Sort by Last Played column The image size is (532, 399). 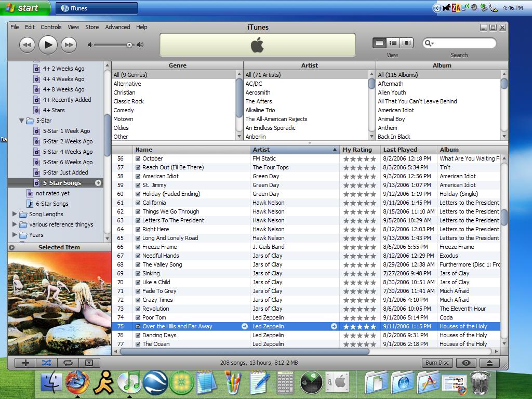(x=408, y=150)
